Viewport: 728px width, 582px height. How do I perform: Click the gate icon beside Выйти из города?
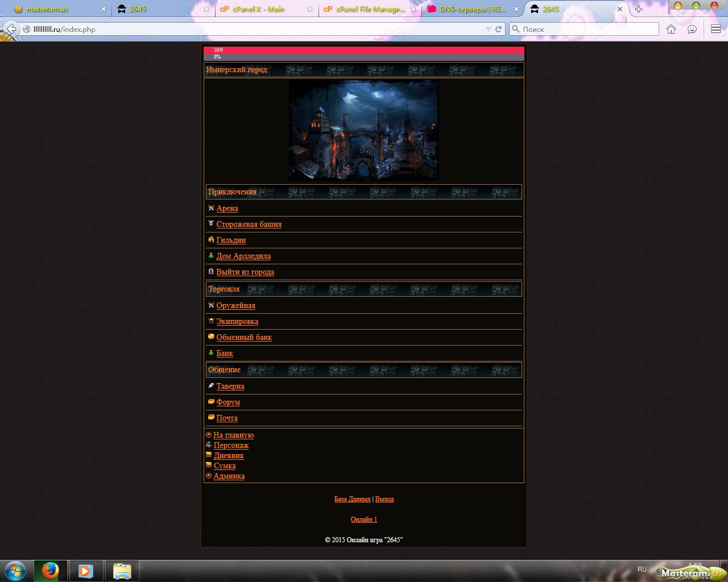pyautogui.click(x=211, y=272)
